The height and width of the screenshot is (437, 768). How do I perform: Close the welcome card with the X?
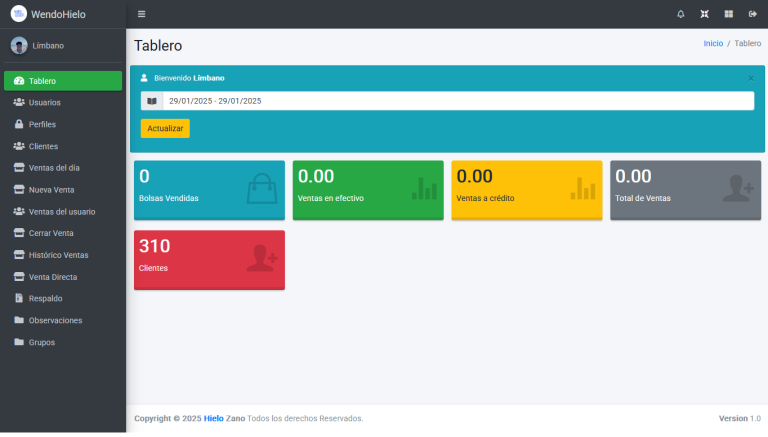tap(751, 78)
